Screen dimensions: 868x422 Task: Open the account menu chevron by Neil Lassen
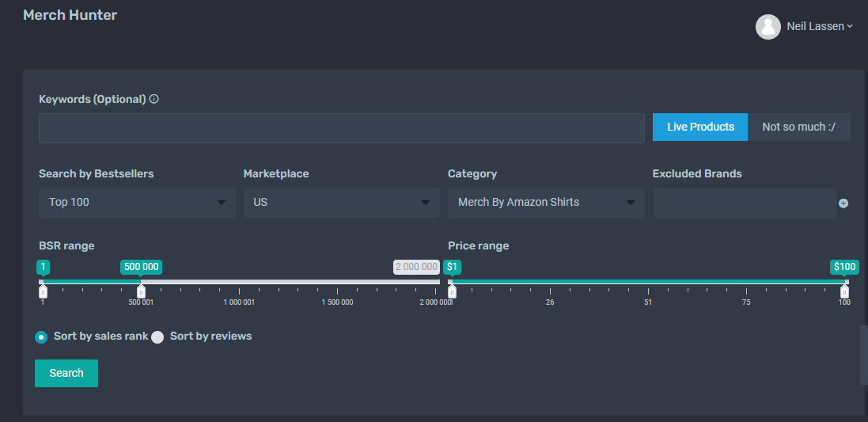(x=850, y=26)
